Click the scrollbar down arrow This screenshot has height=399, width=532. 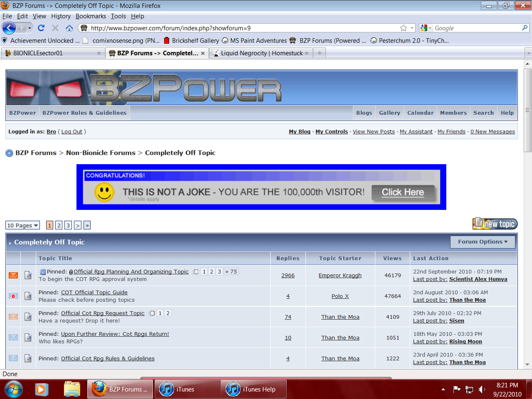[x=527, y=365]
